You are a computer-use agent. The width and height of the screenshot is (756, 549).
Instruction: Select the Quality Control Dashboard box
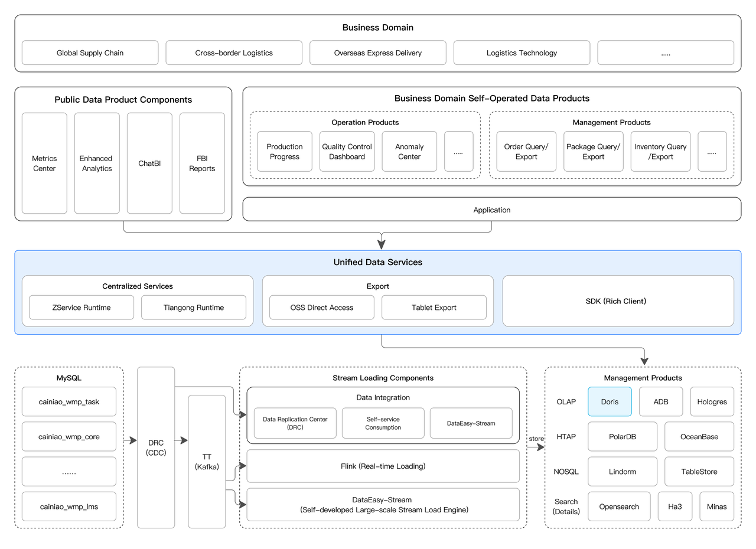point(347,152)
